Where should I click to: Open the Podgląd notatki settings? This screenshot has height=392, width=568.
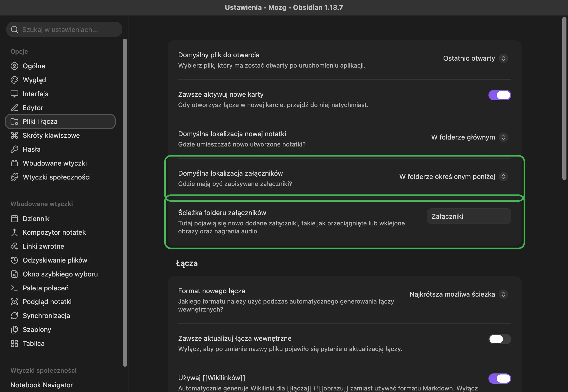[60, 302]
